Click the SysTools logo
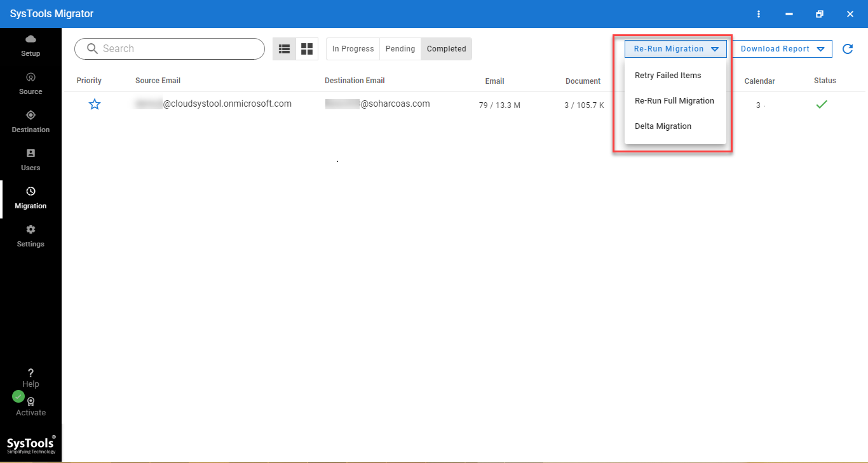This screenshot has height=463, width=868. tap(31, 445)
